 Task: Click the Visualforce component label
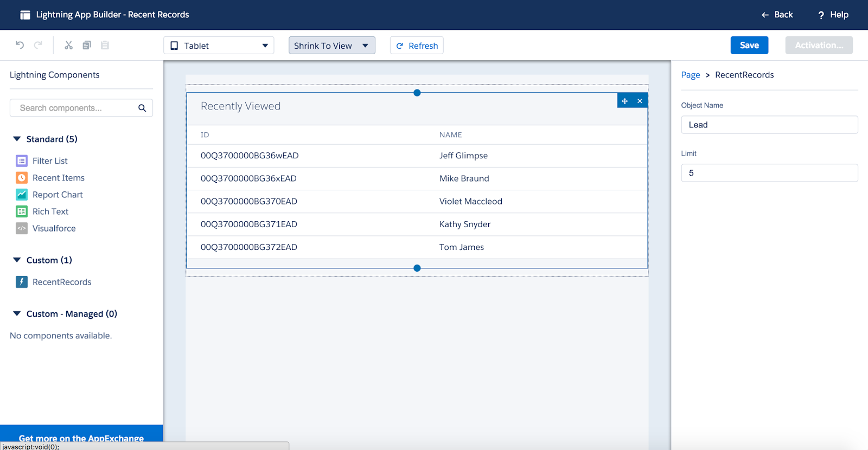click(54, 228)
